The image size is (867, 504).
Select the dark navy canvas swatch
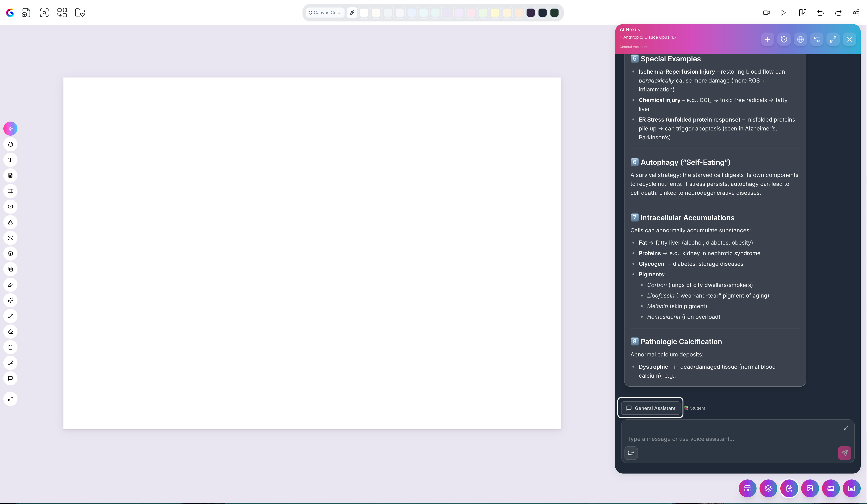point(542,13)
